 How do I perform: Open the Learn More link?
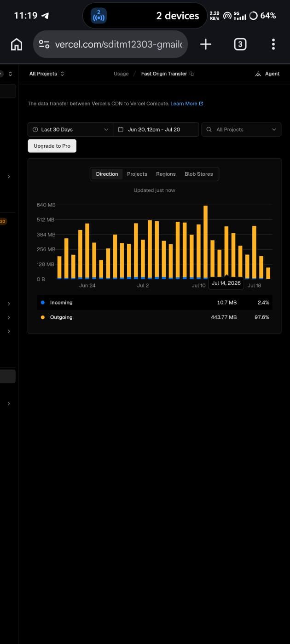[x=186, y=103]
